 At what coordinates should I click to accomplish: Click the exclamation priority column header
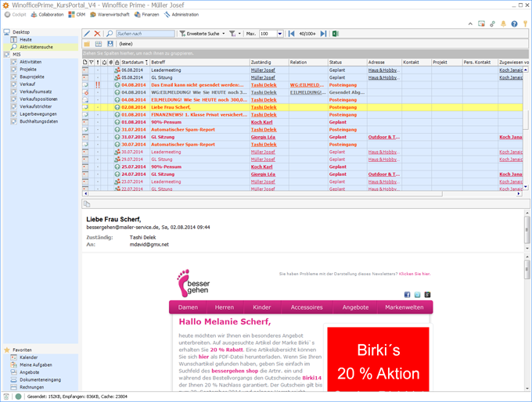tap(98, 63)
